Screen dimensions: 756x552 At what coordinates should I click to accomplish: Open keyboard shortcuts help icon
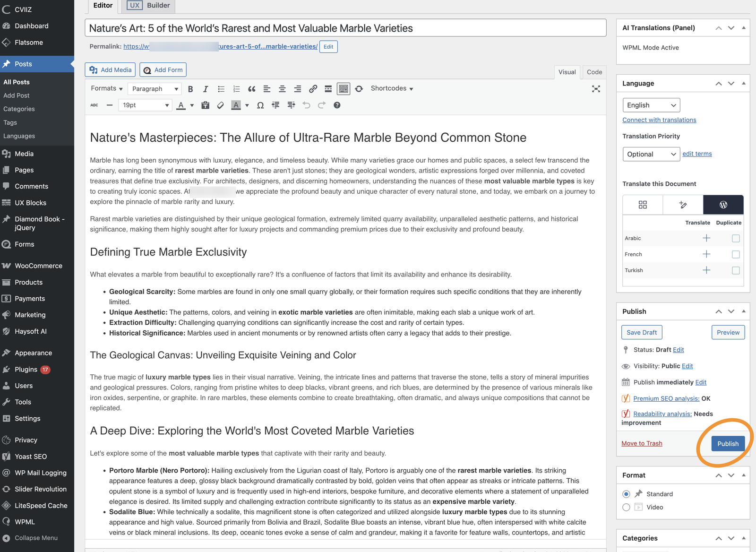click(337, 105)
